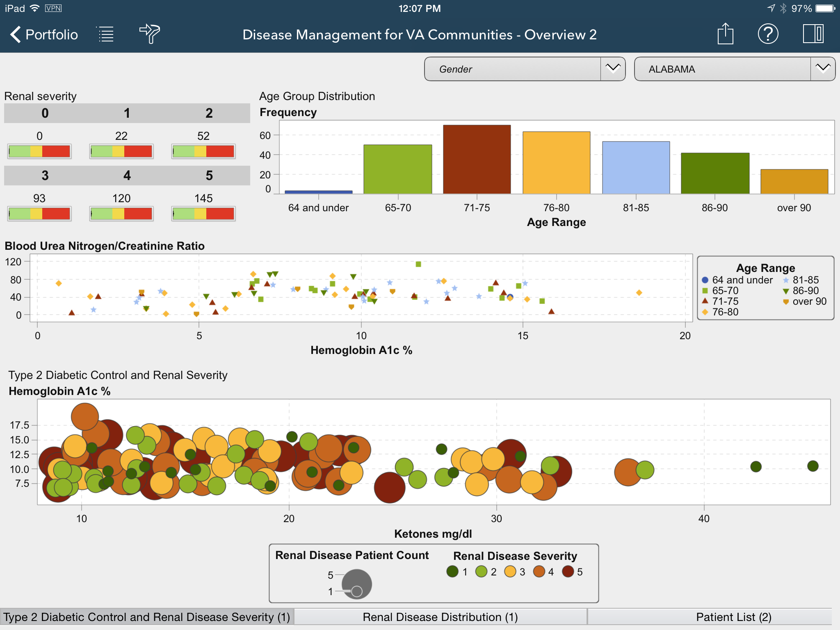This screenshot has height=630, width=840.
Task: Select renal severity 2 gauge bar
Action: point(203,151)
